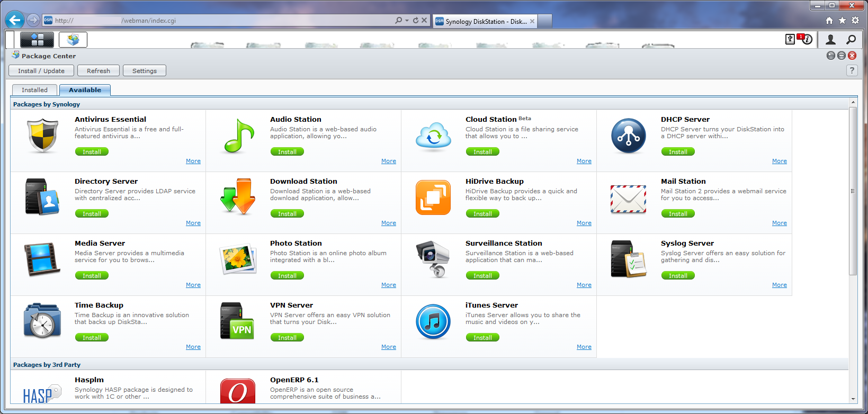This screenshot has width=868, height=414.
Task: Click the Install / Update button
Action: click(x=41, y=71)
